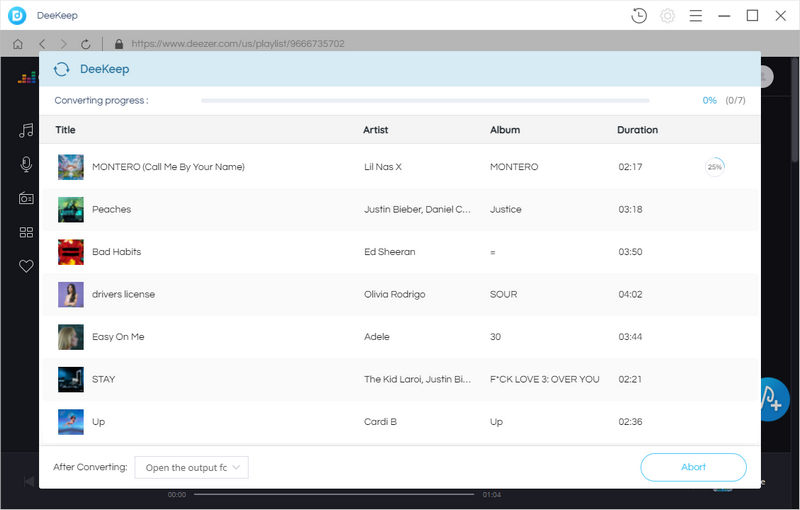Click album 'Justice'
The width and height of the screenshot is (800, 510).
tap(506, 209)
